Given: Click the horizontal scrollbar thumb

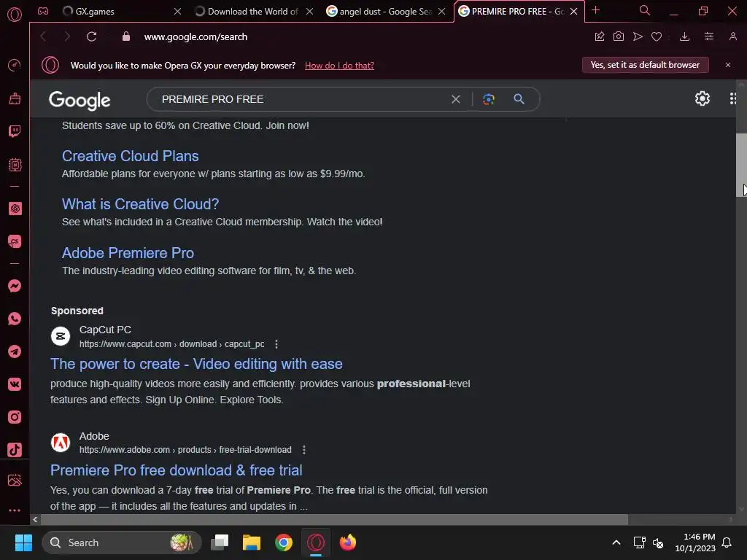Looking at the screenshot, I should tap(334, 519).
